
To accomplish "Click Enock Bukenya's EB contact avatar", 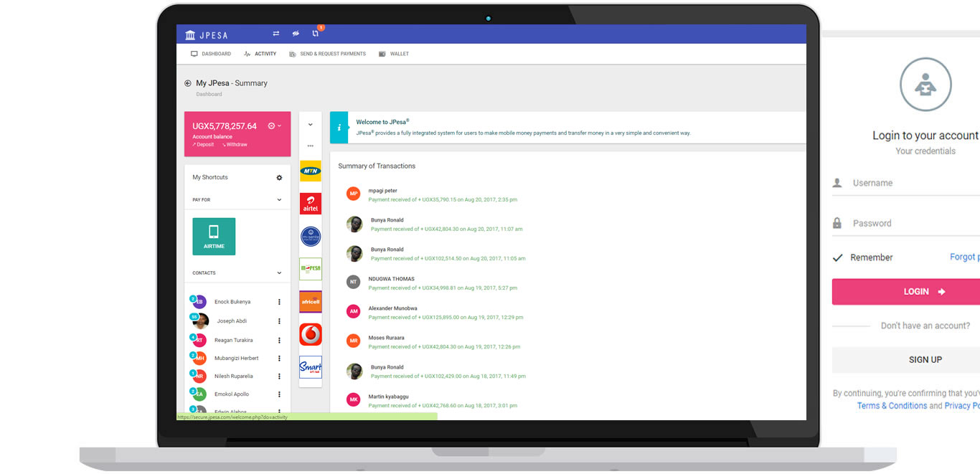I will point(199,302).
